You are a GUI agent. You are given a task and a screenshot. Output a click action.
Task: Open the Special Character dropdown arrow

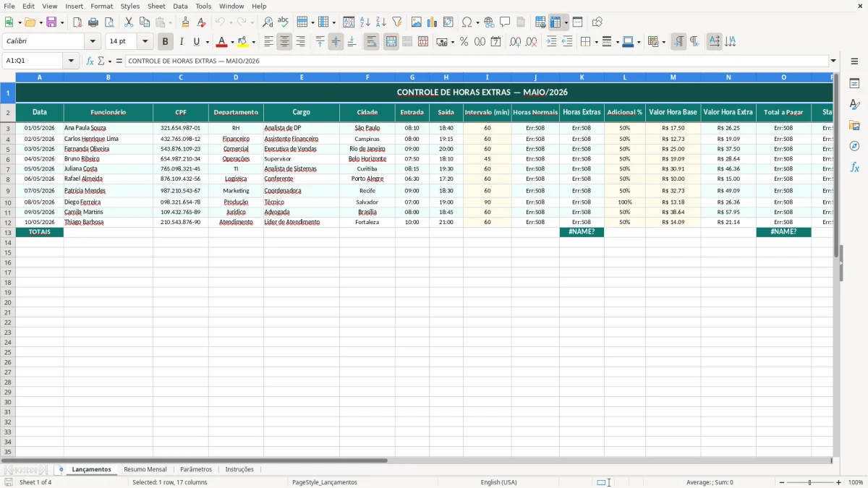477,22
